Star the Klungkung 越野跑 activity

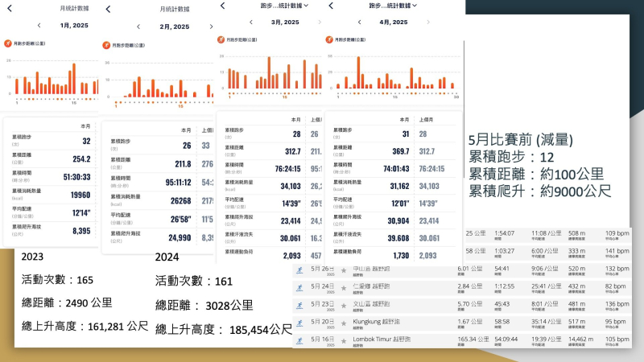pyautogui.click(x=344, y=323)
